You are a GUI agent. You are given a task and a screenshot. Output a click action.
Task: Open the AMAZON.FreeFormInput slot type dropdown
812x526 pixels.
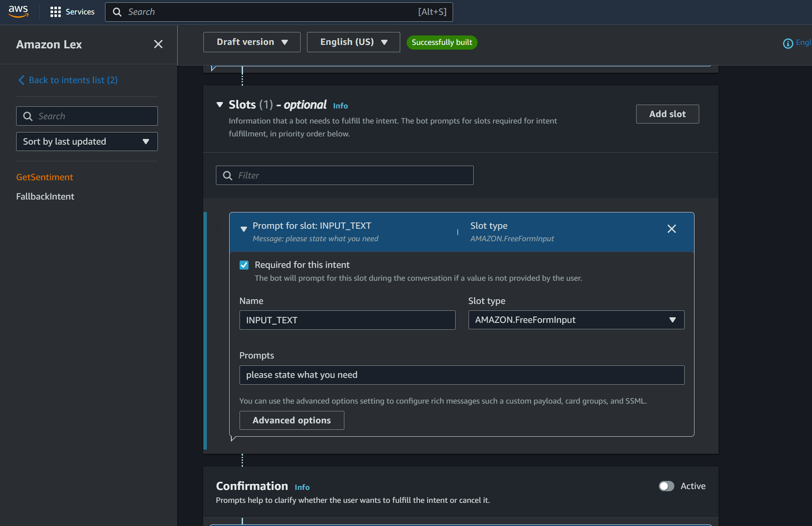[576, 320]
